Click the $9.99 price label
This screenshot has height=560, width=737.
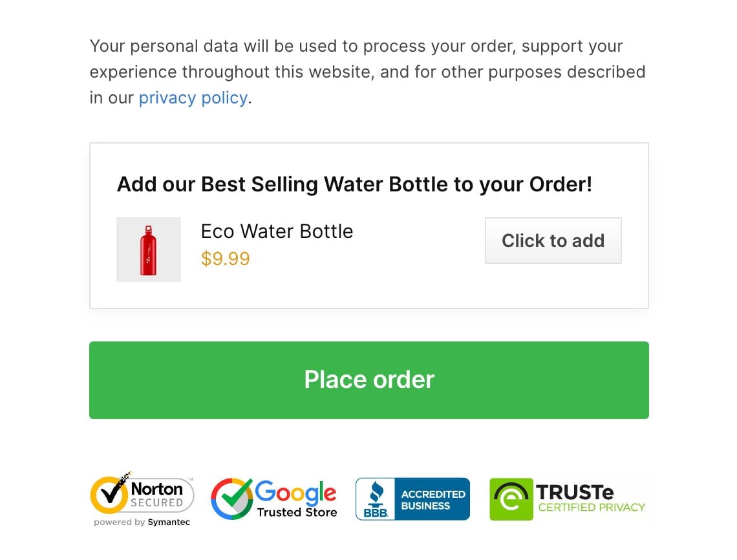click(225, 259)
